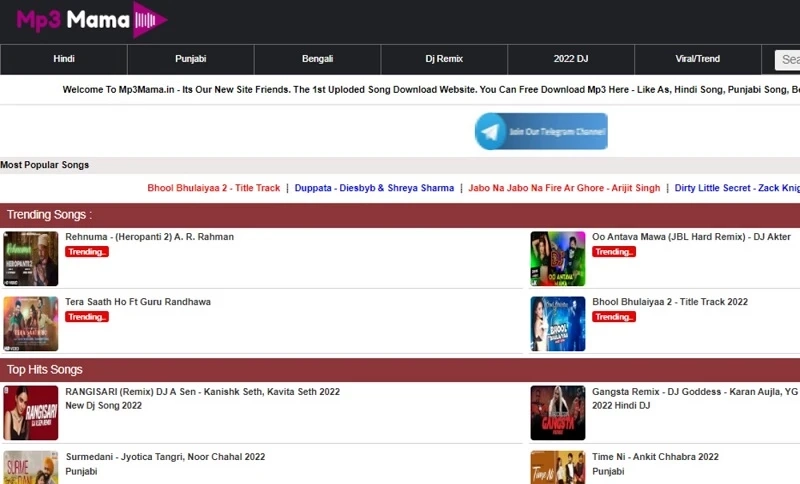Click the Bhool Bhulaiyaa 2 song thumbnail
Viewport: 800px width, 484px height.
(x=557, y=324)
